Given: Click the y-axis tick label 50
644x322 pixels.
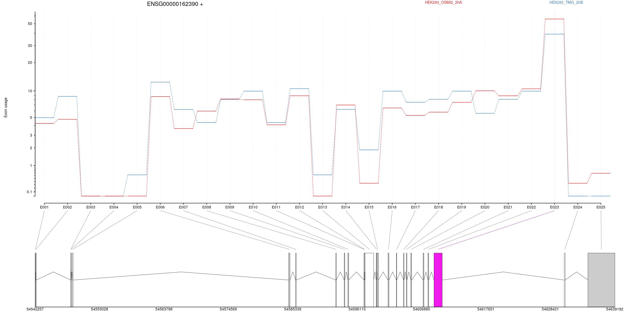Looking at the screenshot, I should tap(30, 24).
